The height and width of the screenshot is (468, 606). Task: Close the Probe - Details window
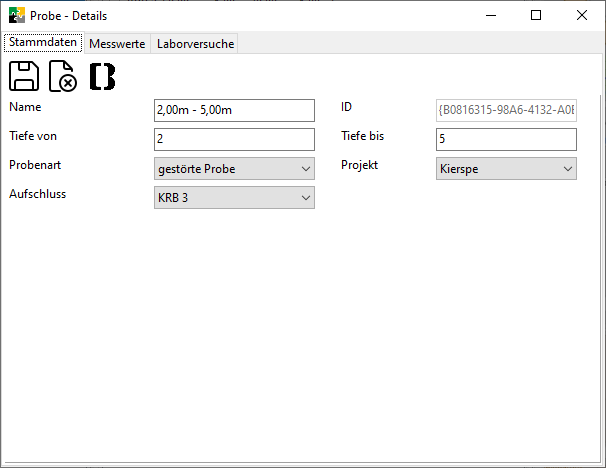pyautogui.click(x=582, y=16)
